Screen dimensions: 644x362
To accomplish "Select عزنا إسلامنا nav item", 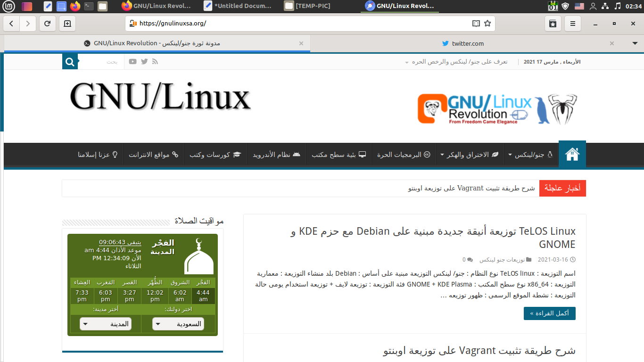I will (x=98, y=155).
